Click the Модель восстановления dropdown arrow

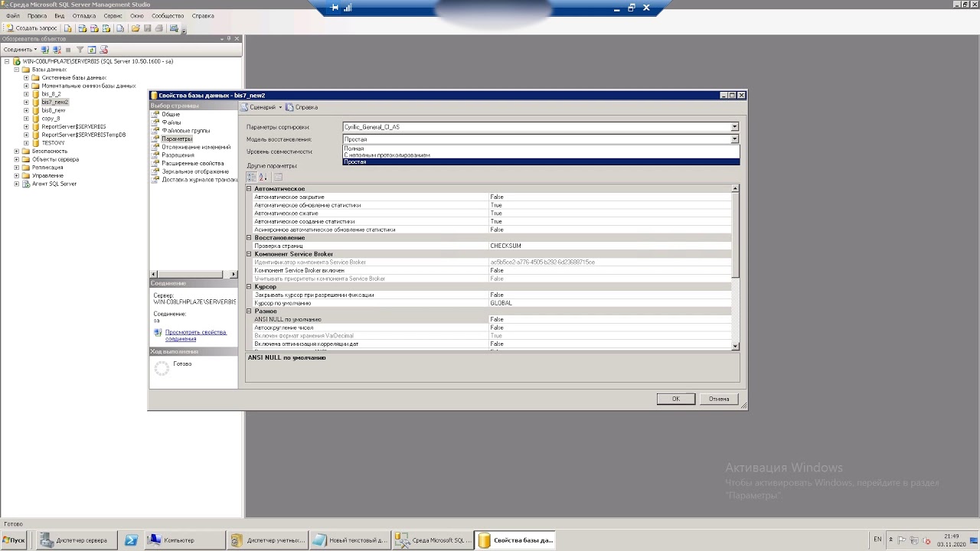(x=735, y=139)
